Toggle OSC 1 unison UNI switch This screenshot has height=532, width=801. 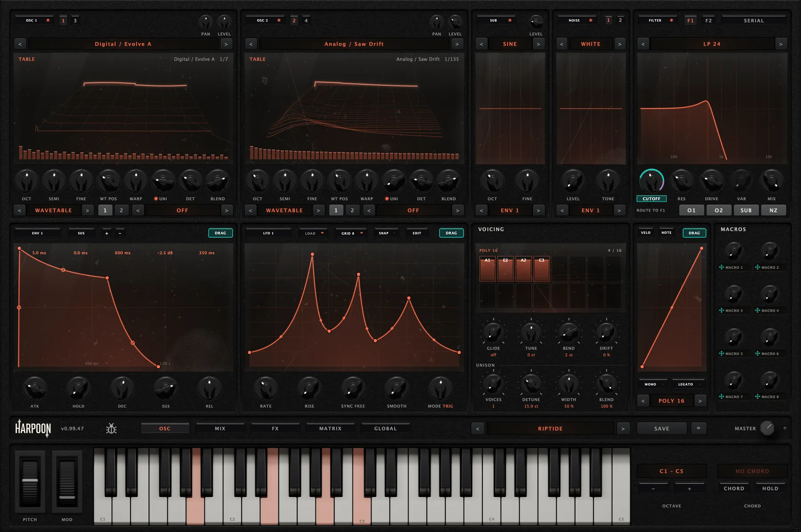(156, 199)
